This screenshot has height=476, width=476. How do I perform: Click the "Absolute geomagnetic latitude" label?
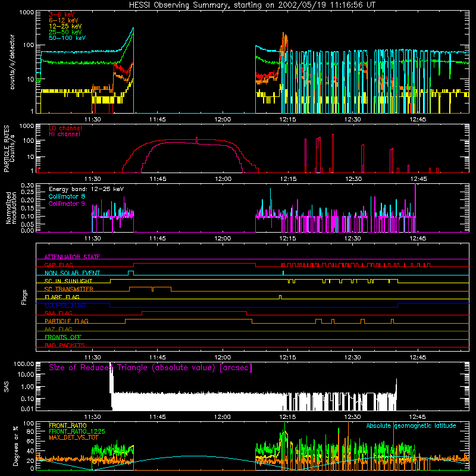pyautogui.click(x=411, y=426)
